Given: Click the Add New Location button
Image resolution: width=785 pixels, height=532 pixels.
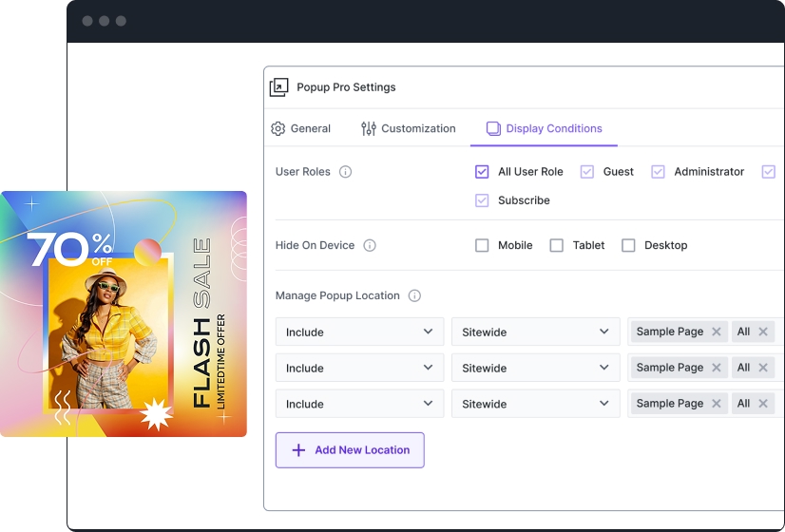Looking at the screenshot, I should (350, 450).
